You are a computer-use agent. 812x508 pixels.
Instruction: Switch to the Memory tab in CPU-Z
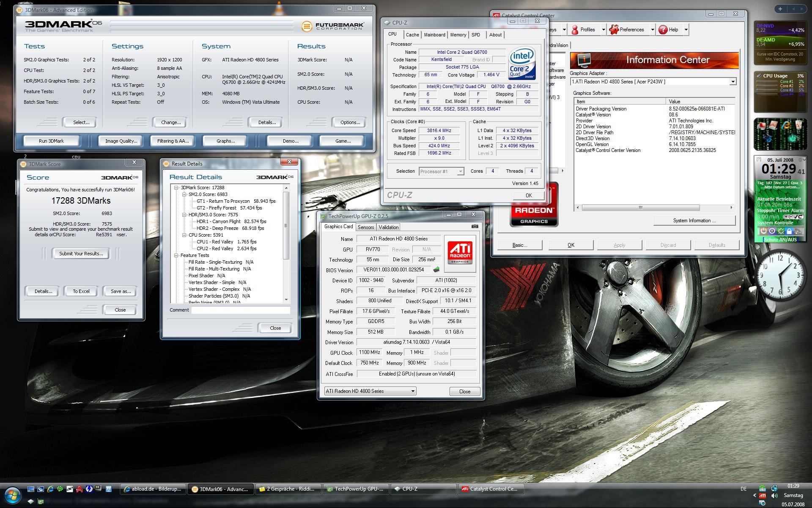[458, 35]
